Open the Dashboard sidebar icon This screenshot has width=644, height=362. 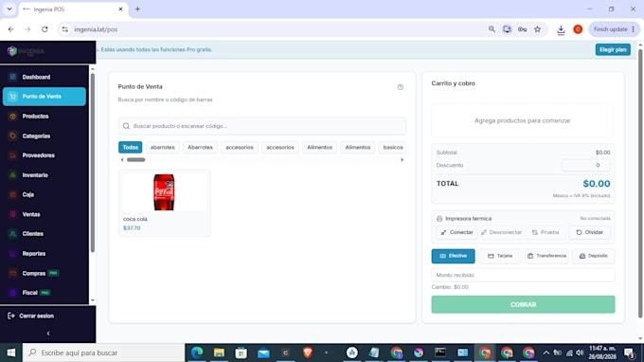click(12, 77)
